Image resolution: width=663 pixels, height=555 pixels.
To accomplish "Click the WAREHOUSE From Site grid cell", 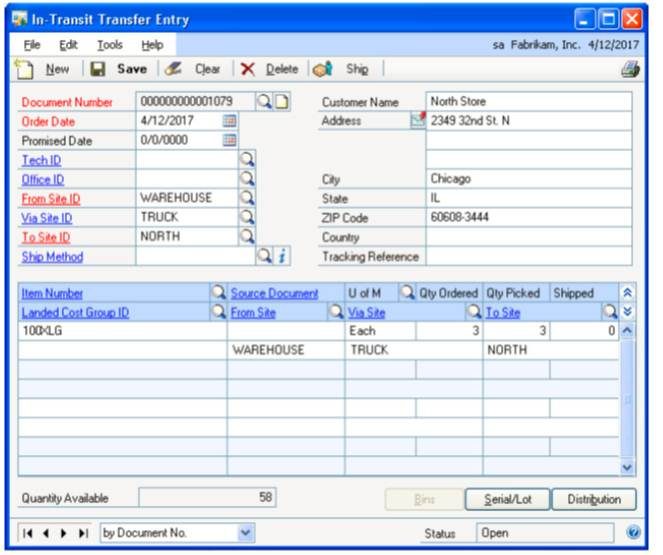I will tap(286, 350).
